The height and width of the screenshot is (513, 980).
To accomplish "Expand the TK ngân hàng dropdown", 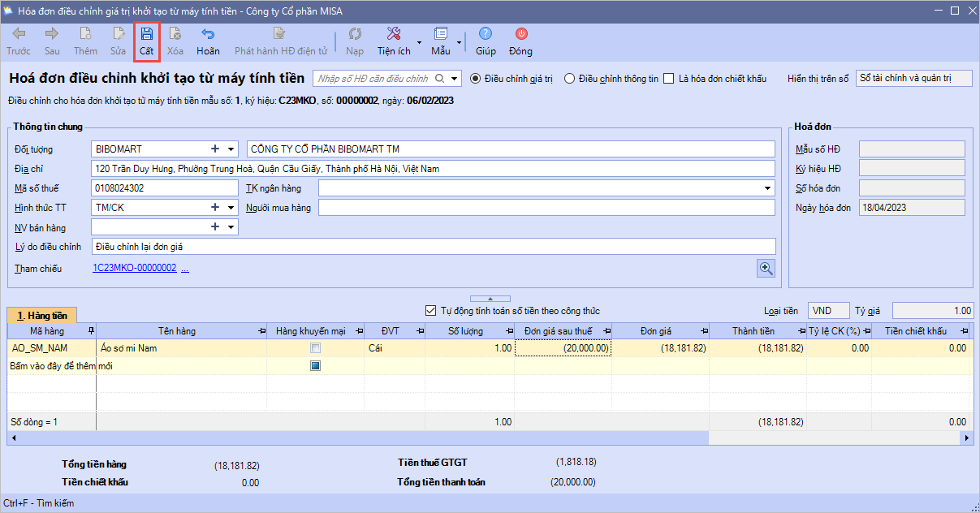I will coord(768,188).
